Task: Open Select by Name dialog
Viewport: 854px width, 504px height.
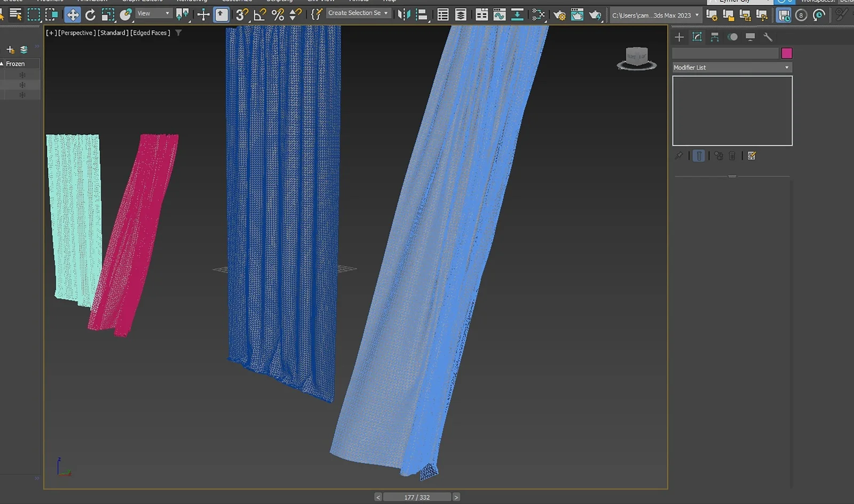Action: pos(14,14)
